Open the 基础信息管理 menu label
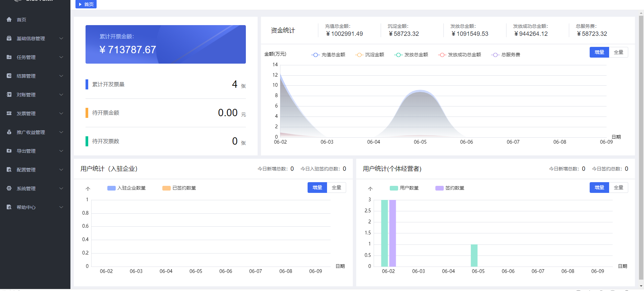644x291 pixels. 31,39
